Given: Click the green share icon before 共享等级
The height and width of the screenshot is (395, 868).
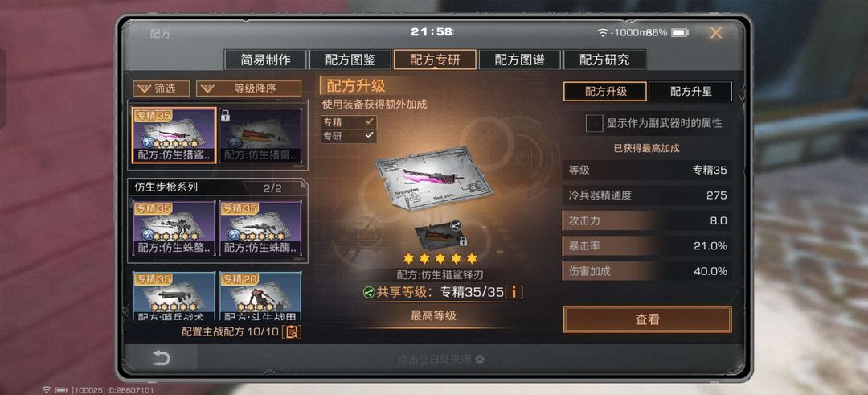Looking at the screenshot, I should 369,293.
